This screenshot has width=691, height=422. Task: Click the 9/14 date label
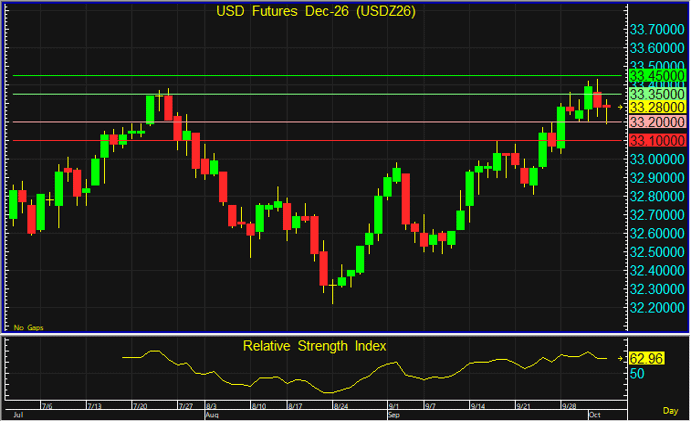click(x=477, y=406)
